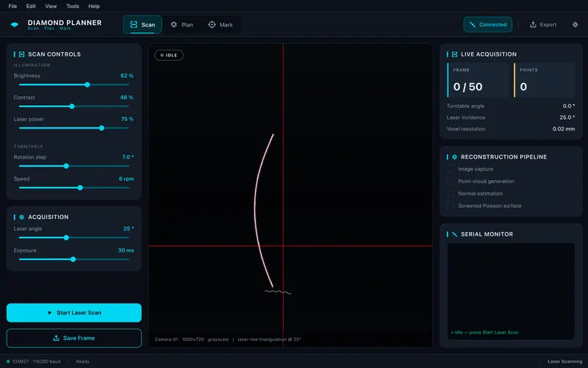The height and width of the screenshot is (368, 588).
Task: Click the Scan tab frame icon
Action: click(x=134, y=25)
